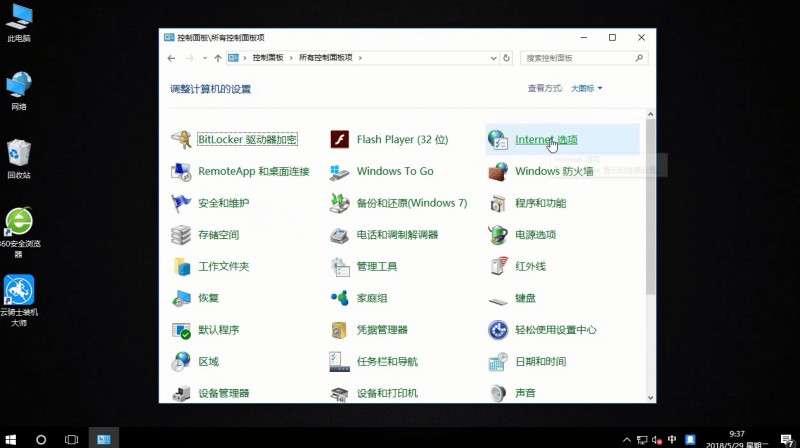Open 轻松使用设置中心 icon
The height and width of the screenshot is (448, 800).
[498, 330]
